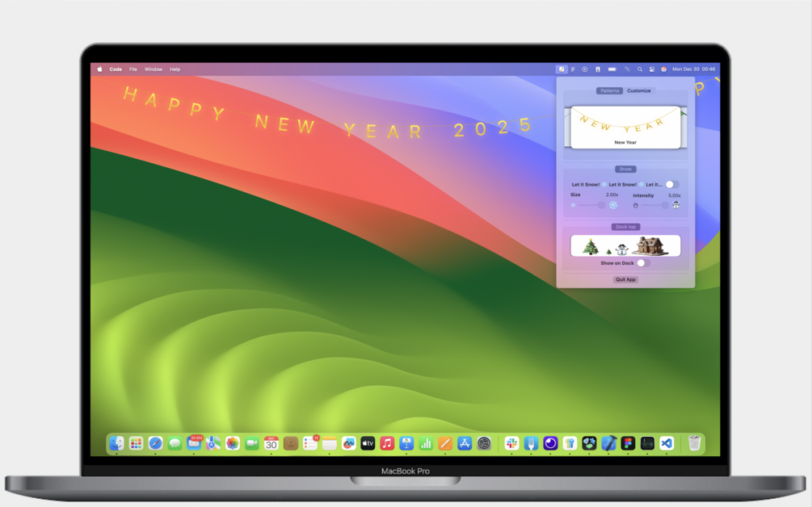Open the garland app menu bar icon
Viewport: 812px width, 507px height.
click(562, 69)
